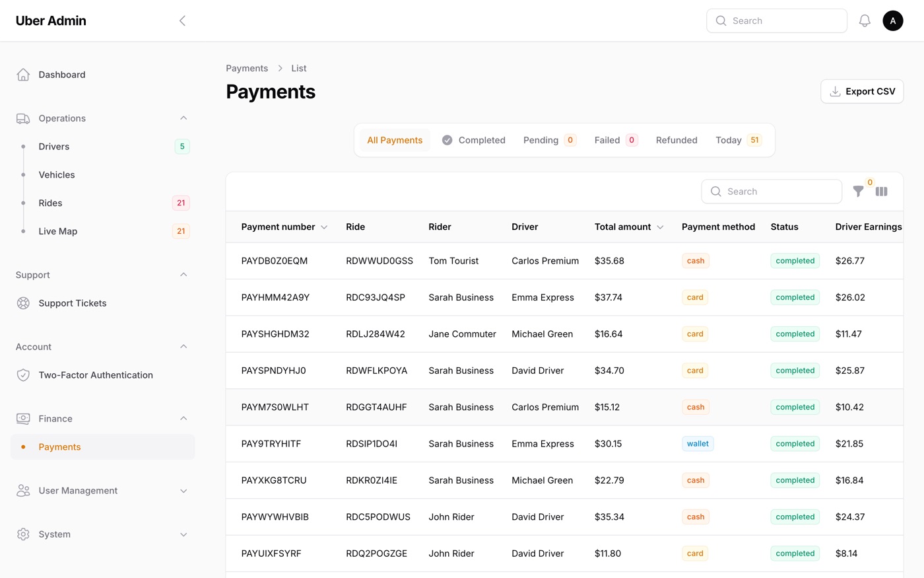Viewport: 924px width, 578px height.
Task: Click the Operations truck icon
Action: coord(23,118)
